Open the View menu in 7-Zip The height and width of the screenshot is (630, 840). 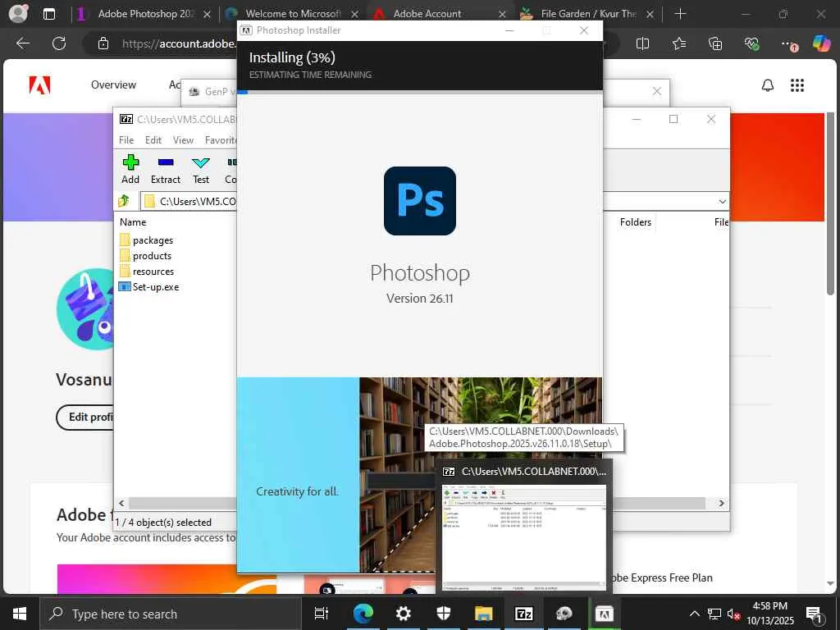[x=183, y=139]
